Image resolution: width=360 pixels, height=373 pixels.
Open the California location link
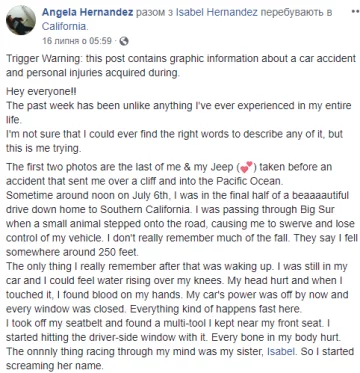[66, 27]
